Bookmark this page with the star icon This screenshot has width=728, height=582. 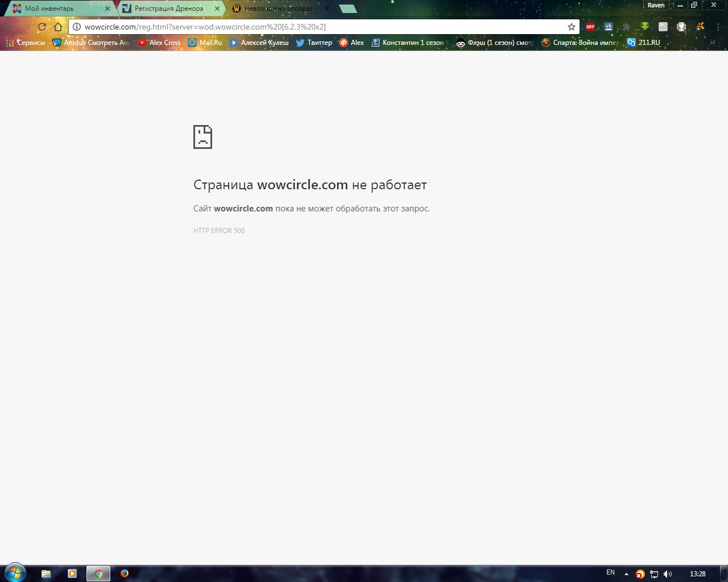coord(572,27)
